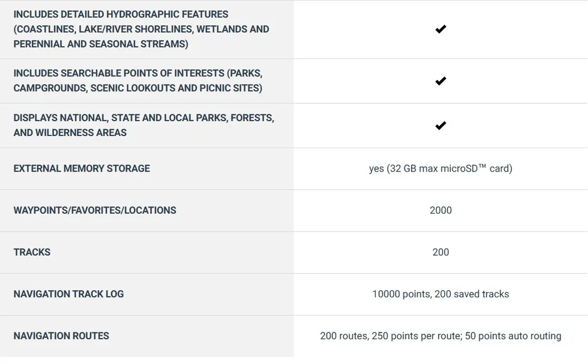Click the 2000 waypoints value

[440, 210]
